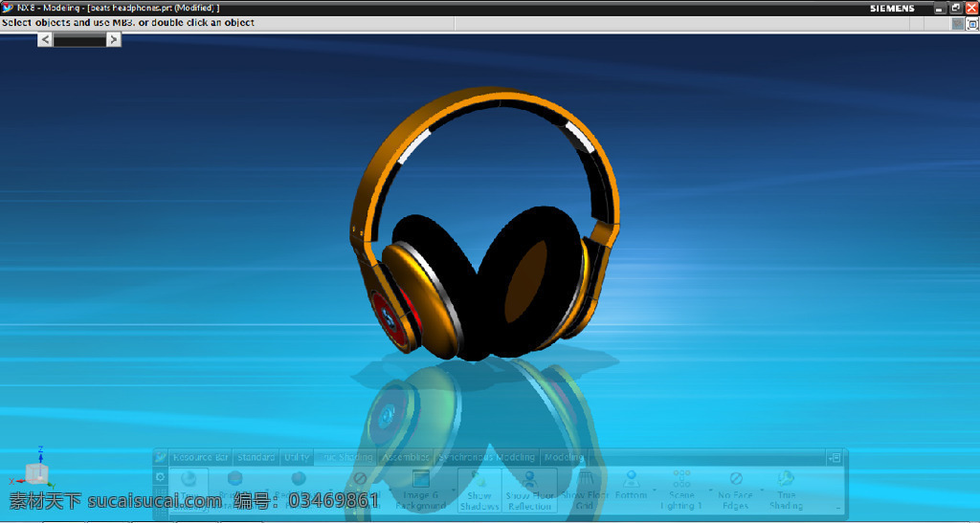Minimize the NX window
Image resolution: width=980 pixels, height=523 pixels.
[940, 8]
